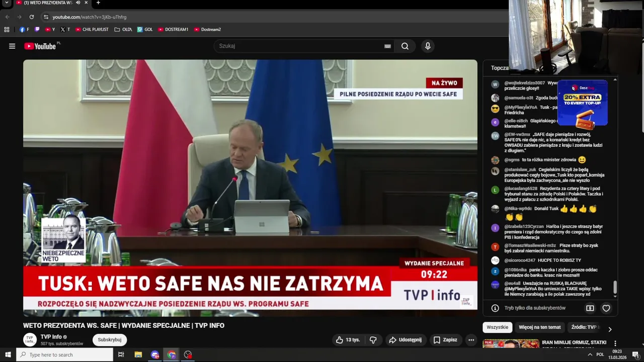Click the taskbar Type here to search box
The width and height of the screenshot is (644, 362).
point(64,355)
